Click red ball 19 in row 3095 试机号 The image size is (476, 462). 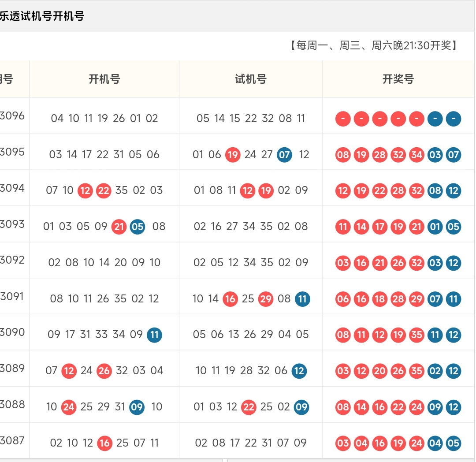pyautogui.click(x=233, y=155)
